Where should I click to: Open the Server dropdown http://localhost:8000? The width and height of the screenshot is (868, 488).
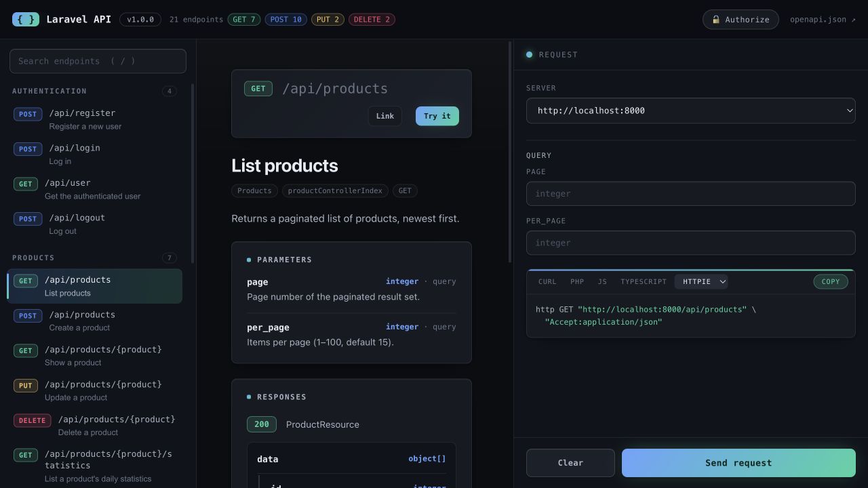(690, 110)
